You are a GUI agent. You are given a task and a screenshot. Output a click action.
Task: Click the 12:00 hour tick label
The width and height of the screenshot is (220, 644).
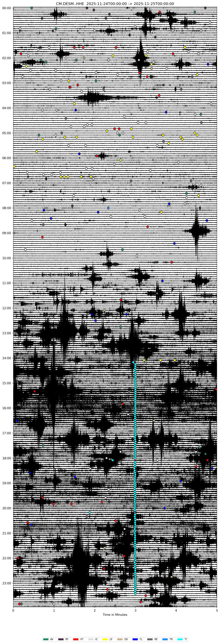point(6,308)
